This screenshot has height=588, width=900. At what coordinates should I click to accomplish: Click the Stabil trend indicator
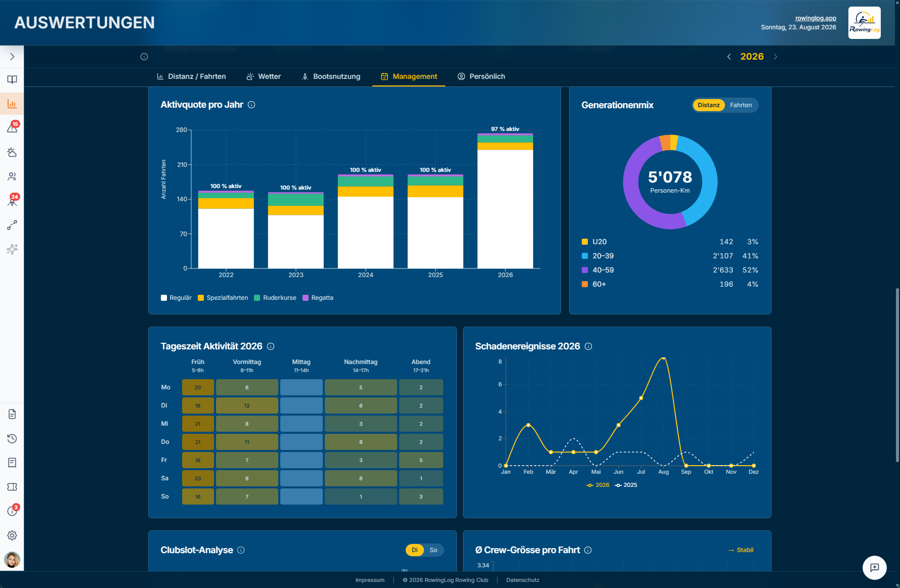(x=741, y=550)
